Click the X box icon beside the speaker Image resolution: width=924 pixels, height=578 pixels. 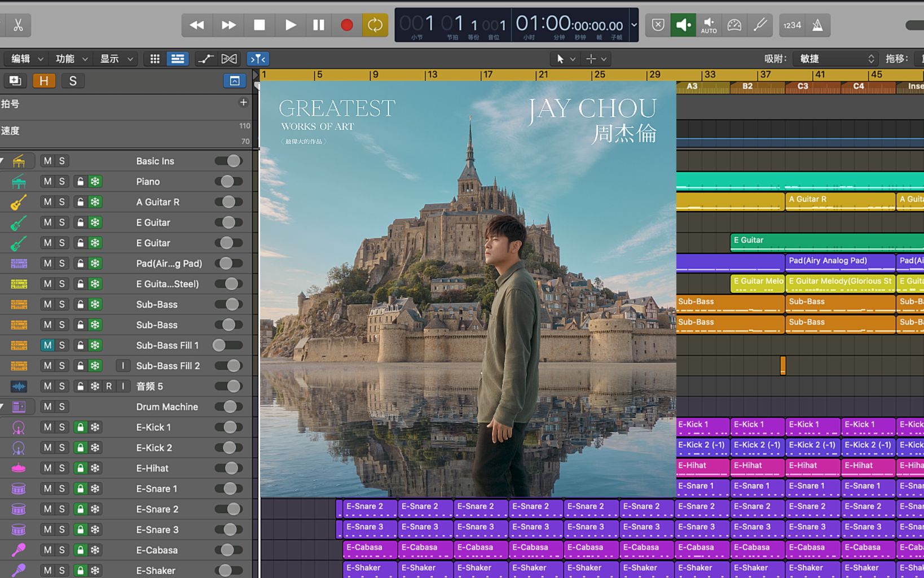pyautogui.click(x=658, y=25)
